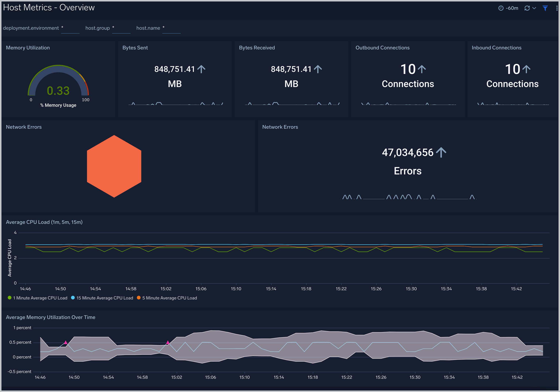The image size is (560, 392).
Task: Click the orange 5 Minute legend dot
Action: 139,298
